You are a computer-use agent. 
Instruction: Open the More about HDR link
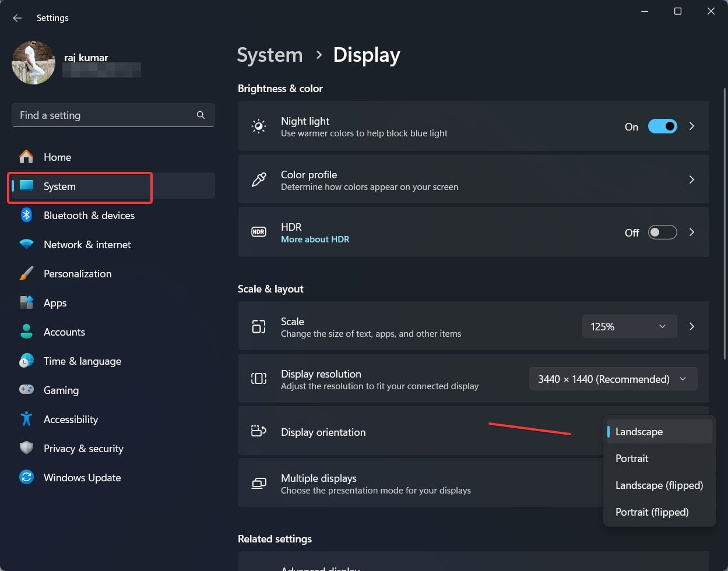[315, 239]
